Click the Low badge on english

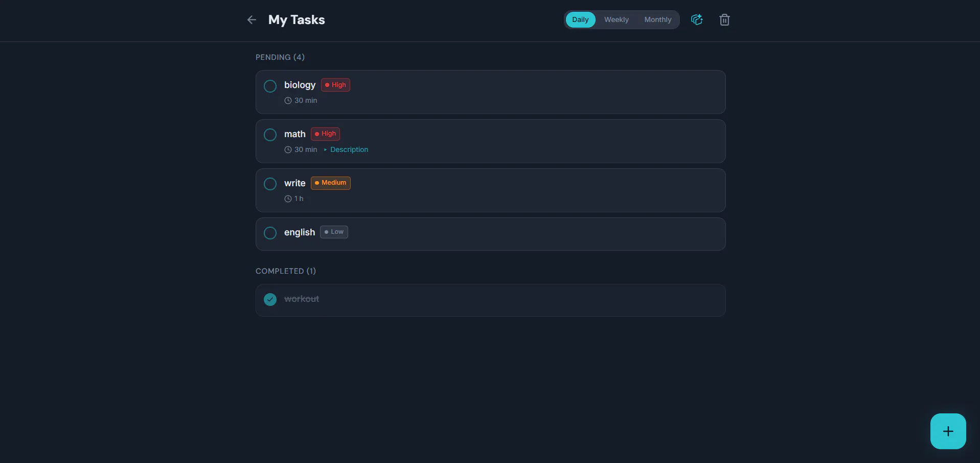tap(334, 232)
